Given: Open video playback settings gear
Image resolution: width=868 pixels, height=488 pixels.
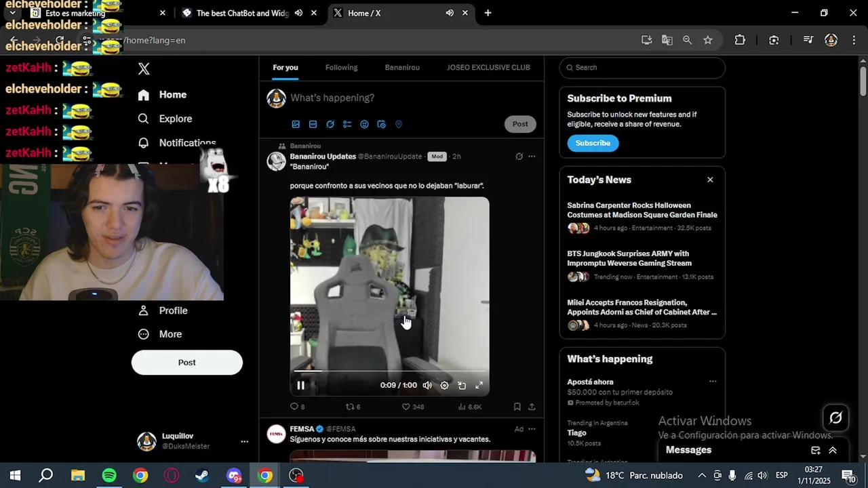Looking at the screenshot, I should point(444,385).
